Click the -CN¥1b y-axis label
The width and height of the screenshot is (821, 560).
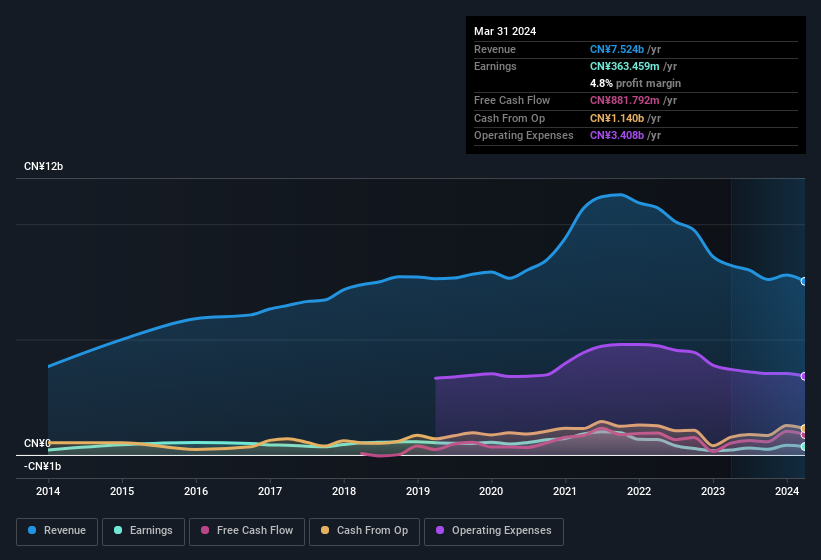[42, 466]
